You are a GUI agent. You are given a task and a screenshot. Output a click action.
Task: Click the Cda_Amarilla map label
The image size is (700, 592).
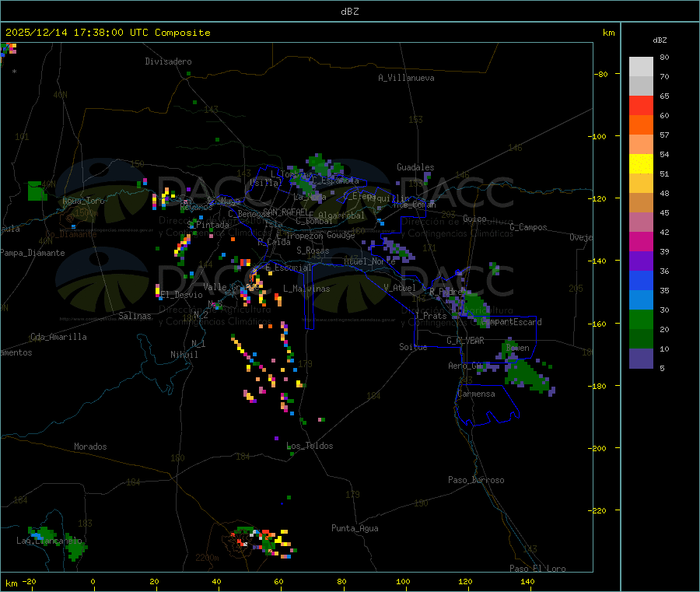tap(58, 337)
